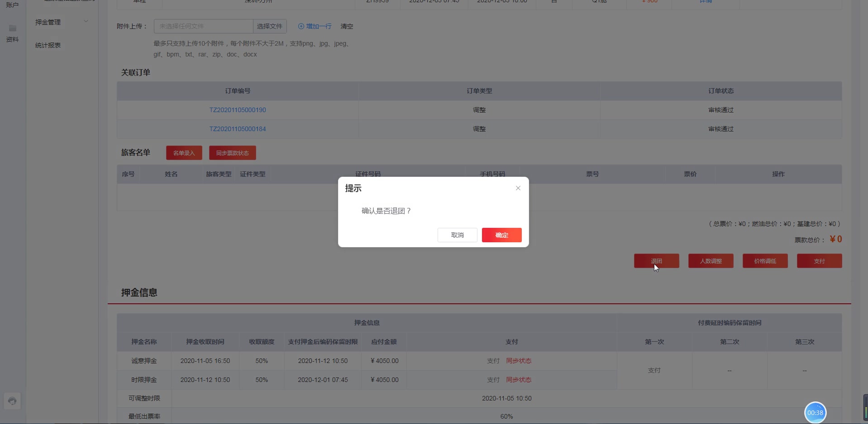This screenshot has height=424, width=868.
Task: Click the ¥0 total ticket price
Action: (x=836, y=239)
